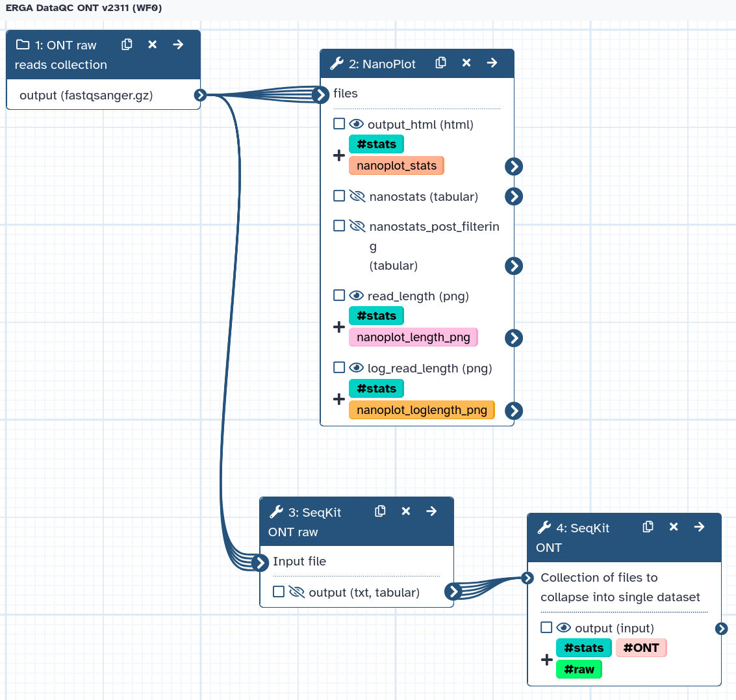This screenshot has height=700, width=736.
Task: Check the output (input) checkbox
Action: coord(546,627)
